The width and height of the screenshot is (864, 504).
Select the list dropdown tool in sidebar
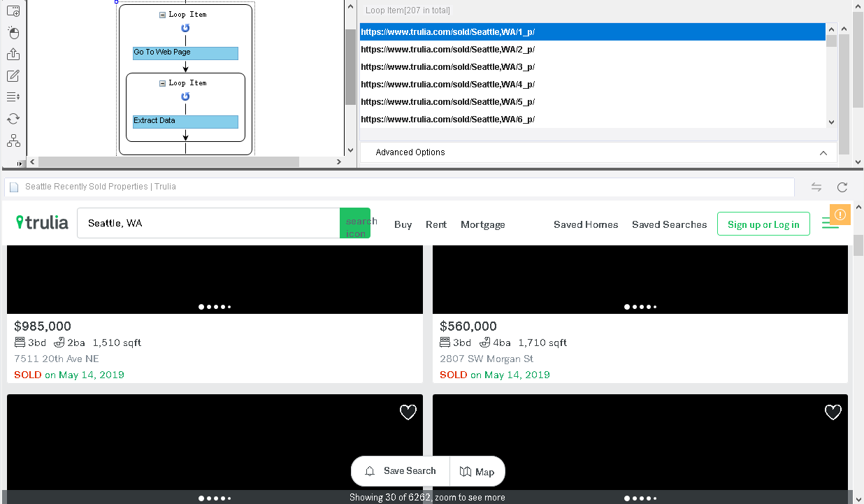click(13, 97)
